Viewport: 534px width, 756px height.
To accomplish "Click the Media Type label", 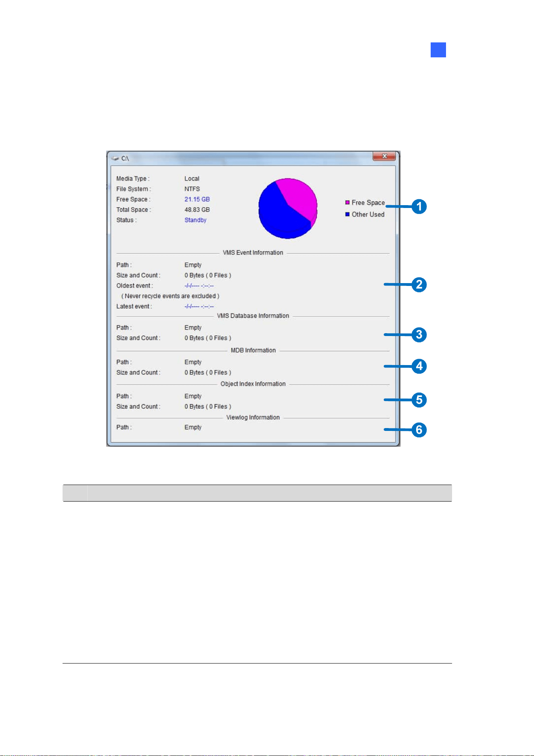I will pyautogui.click(x=133, y=178).
